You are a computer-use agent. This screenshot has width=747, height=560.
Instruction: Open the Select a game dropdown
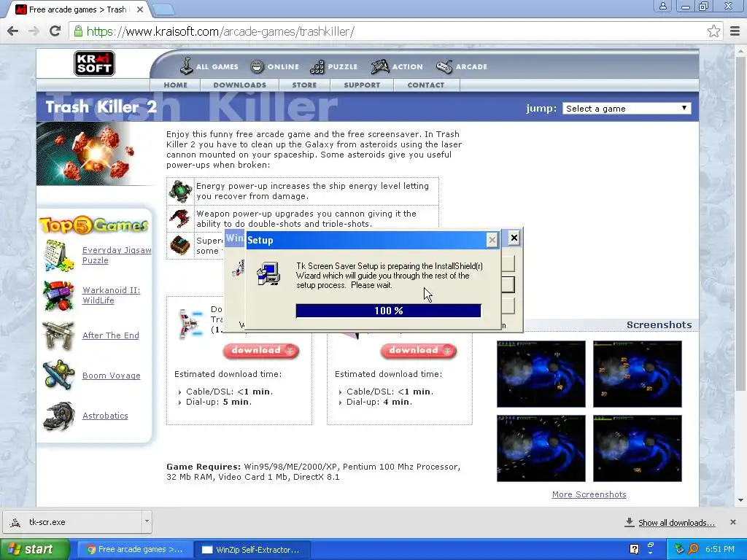point(627,108)
